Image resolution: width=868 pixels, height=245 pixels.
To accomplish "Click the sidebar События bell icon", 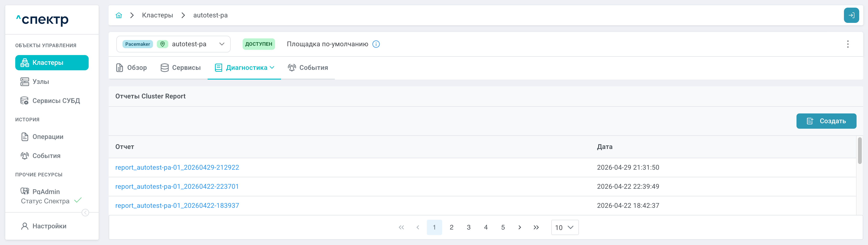I will (25, 156).
